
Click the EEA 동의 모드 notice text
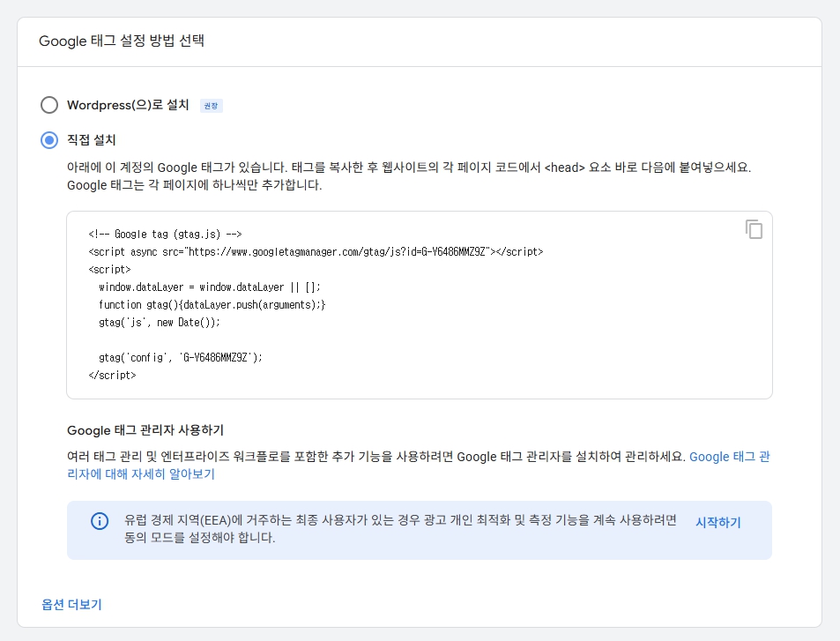click(x=401, y=529)
